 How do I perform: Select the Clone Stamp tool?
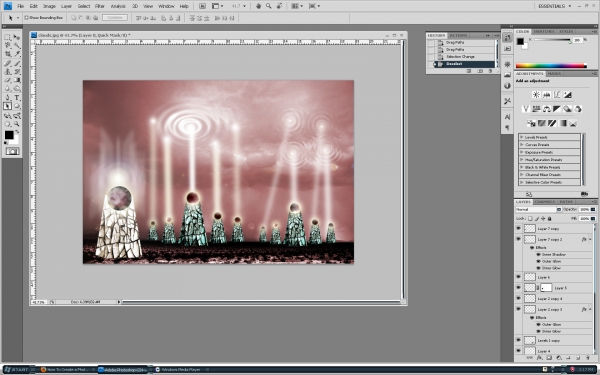coord(7,72)
